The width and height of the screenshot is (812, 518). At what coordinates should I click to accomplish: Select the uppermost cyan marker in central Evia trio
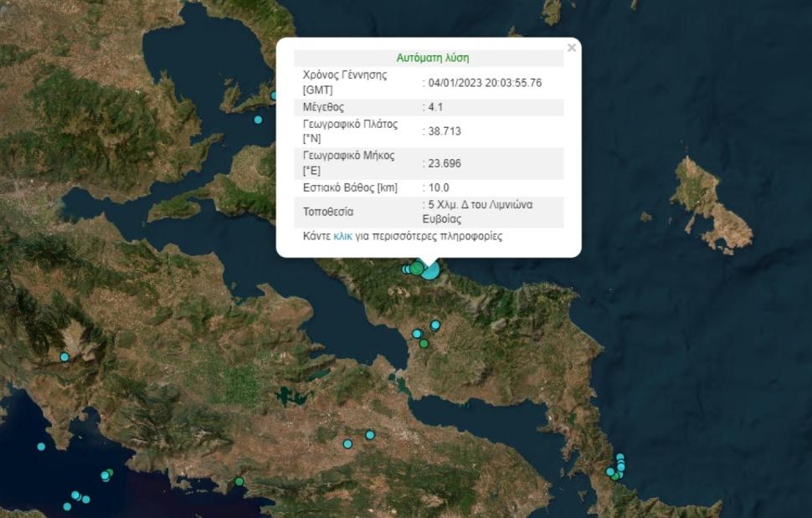[x=435, y=325]
